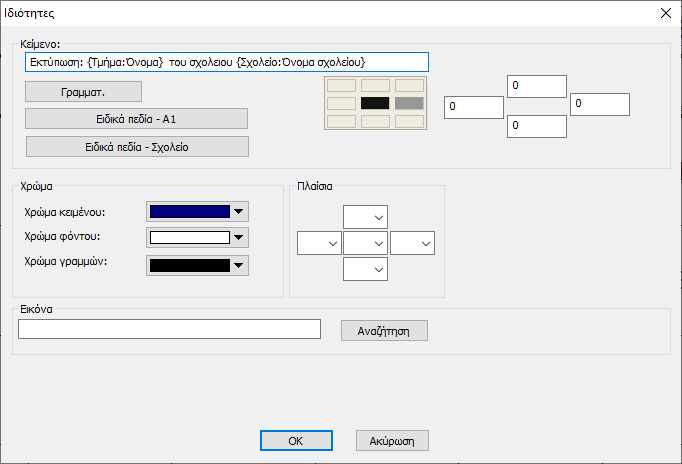Viewport: 682px width, 464px height.
Task: Expand the top border dropdown in Πλαίσια
Action: tap(378, 217)
